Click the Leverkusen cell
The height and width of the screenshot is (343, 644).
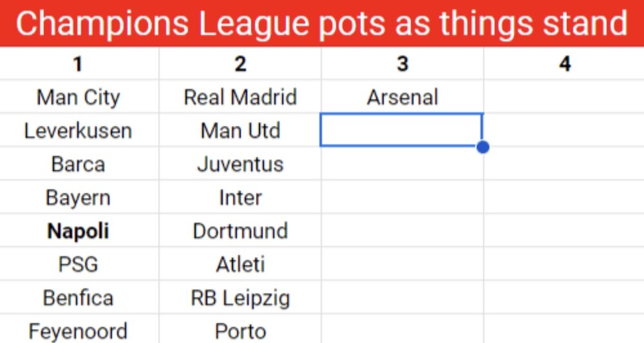79,131
